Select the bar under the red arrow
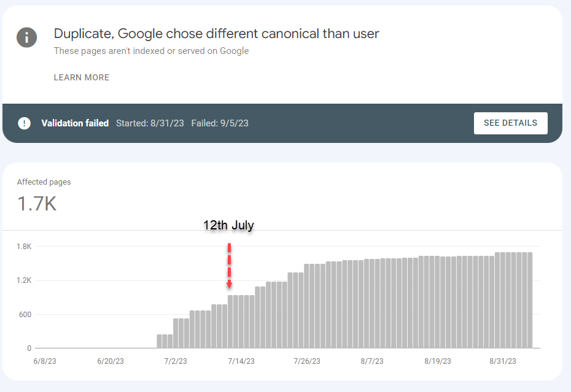 coord(230,321)
